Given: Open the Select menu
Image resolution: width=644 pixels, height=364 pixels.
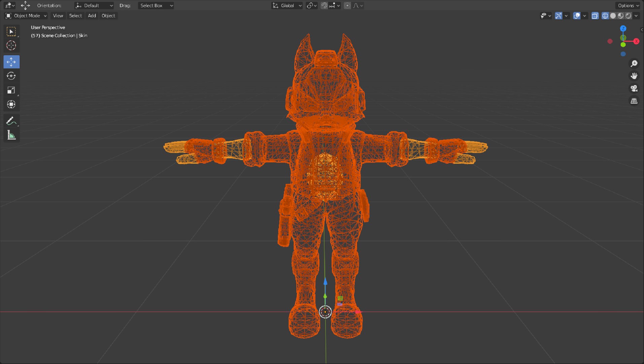Looking at the screenshot, I should pyautogui.click(x=75, y=16).
